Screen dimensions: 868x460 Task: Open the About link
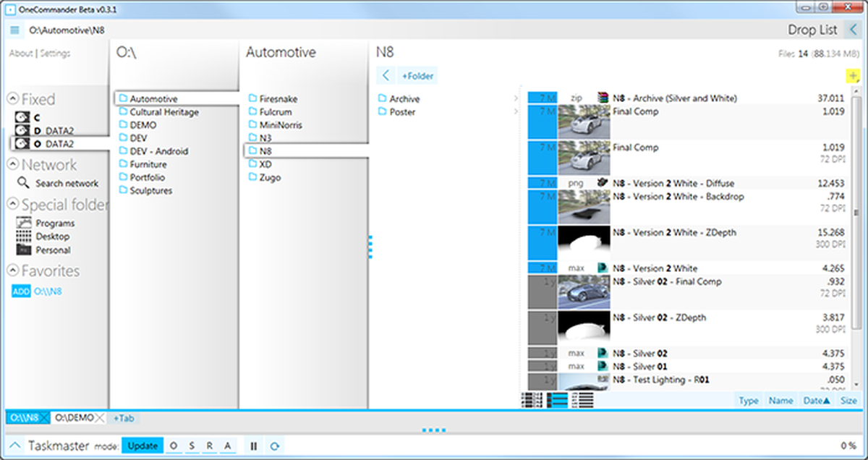point(20,53)
